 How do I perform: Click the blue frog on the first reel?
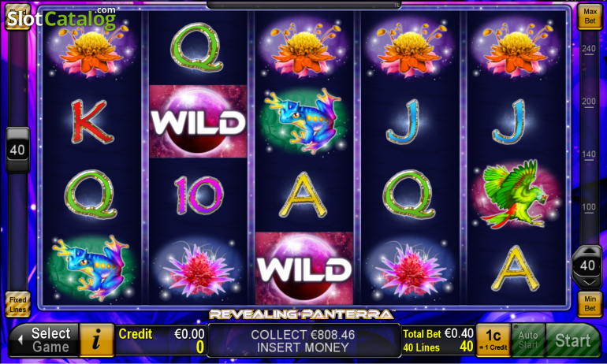92,267
